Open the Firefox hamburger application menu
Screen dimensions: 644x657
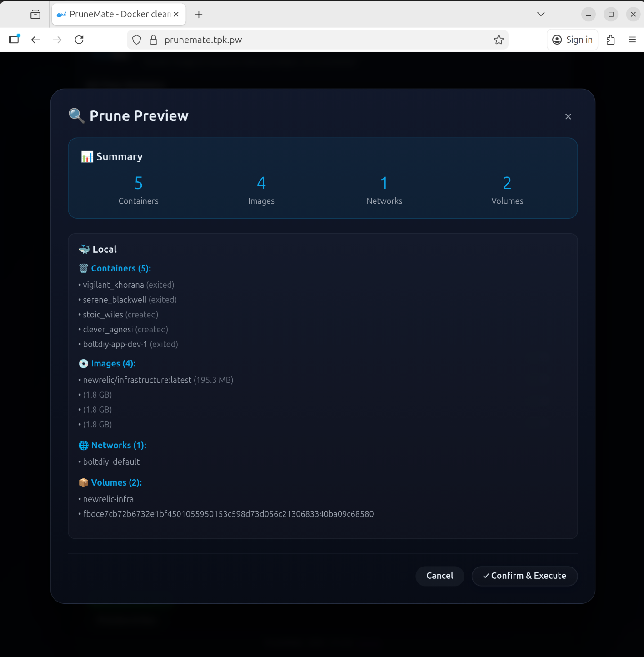[x=632, y=40]
